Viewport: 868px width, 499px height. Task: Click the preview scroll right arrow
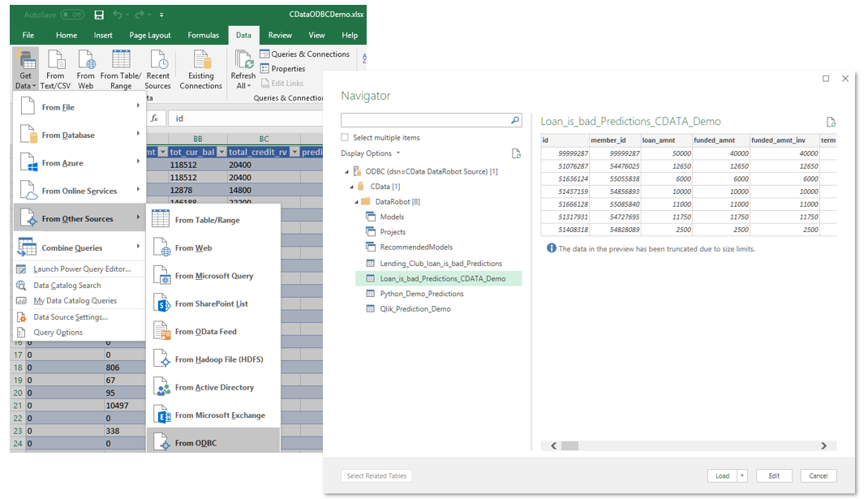point(823,445)
